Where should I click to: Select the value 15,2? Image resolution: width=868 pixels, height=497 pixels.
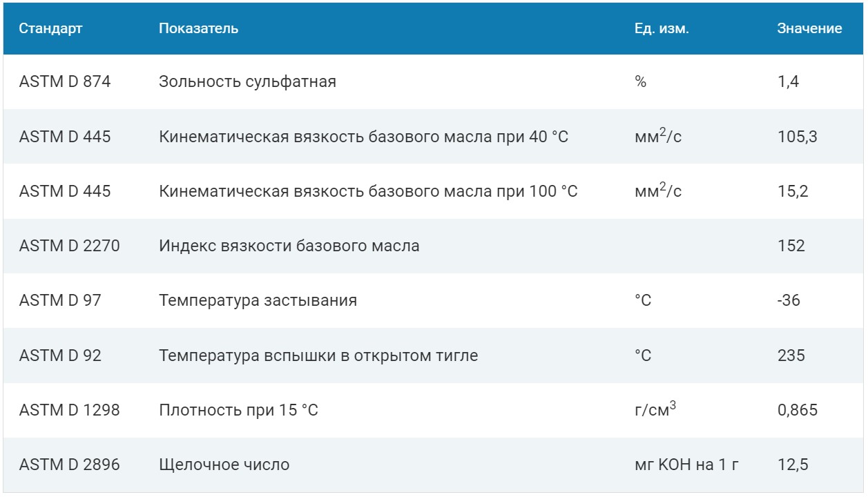(793, 191)
